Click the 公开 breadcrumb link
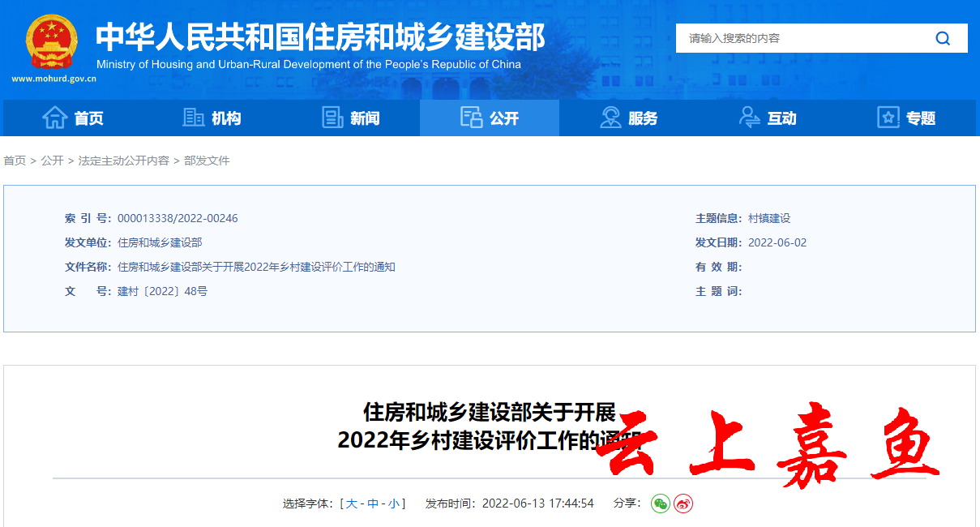Image resolution: width=980 pixels, height=527 pixels. click(52, 161)
